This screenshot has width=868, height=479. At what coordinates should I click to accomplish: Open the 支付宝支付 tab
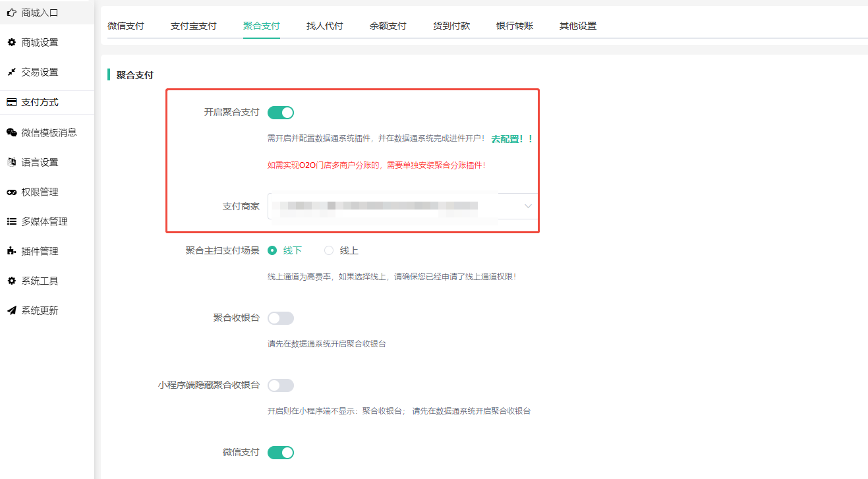click(x=193, y=26)
